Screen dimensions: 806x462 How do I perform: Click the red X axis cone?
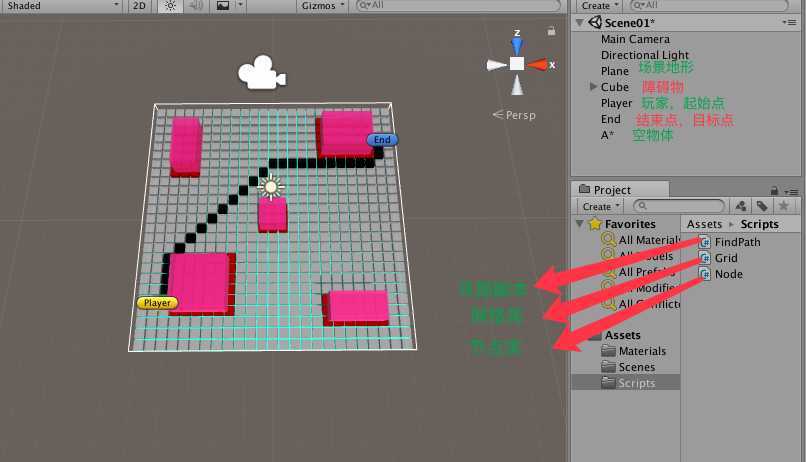pyautogui.click(x=537, y=64)
